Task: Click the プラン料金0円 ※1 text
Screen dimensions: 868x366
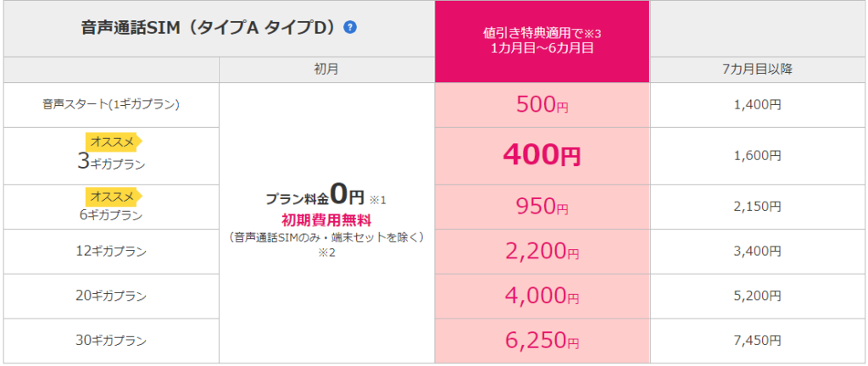Action: [x=325, y=197]
